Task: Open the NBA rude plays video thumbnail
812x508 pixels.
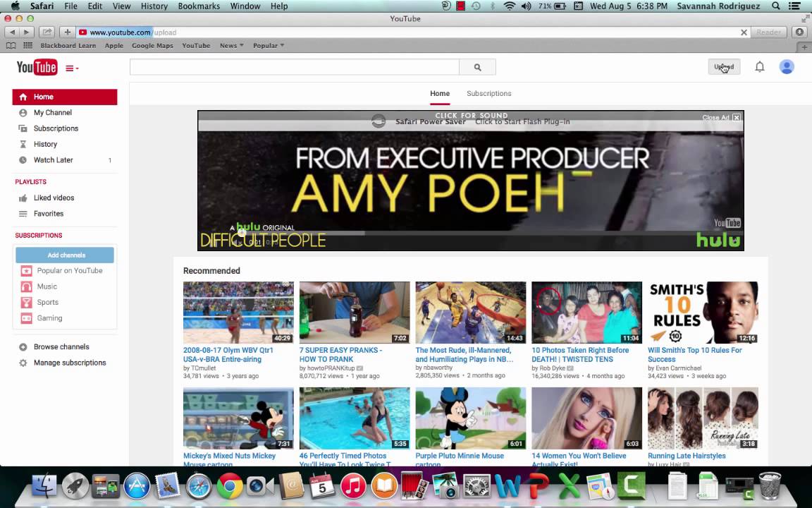Action: click(x=470, y=313)
